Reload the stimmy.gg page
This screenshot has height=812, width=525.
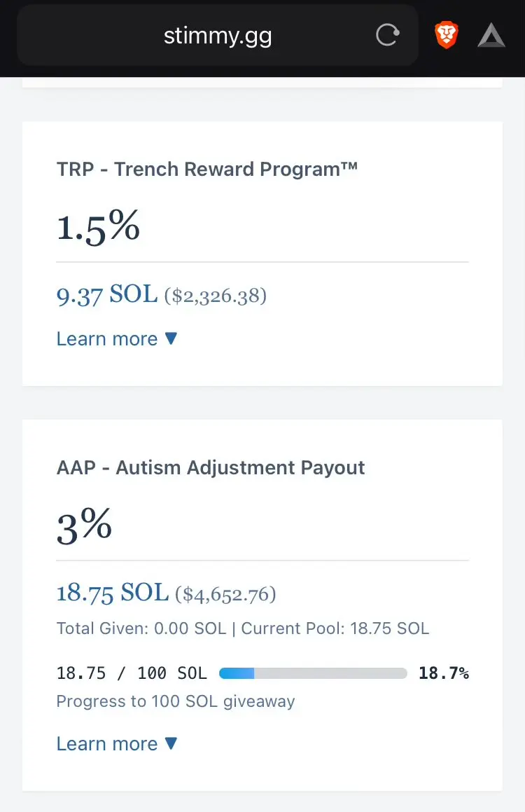click(x=387, y=35)
